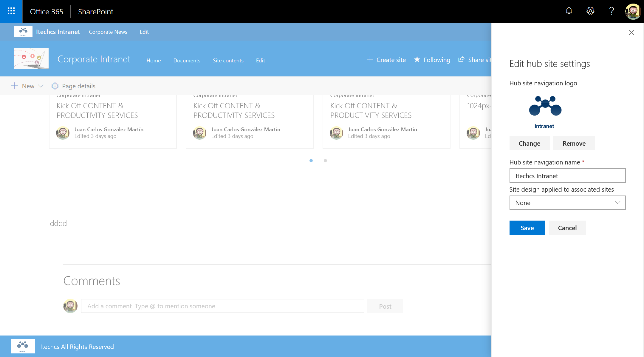This screenshot has height=357, width=644.
Task: Select the first carousel indicator dot
Action: [311, 161]
